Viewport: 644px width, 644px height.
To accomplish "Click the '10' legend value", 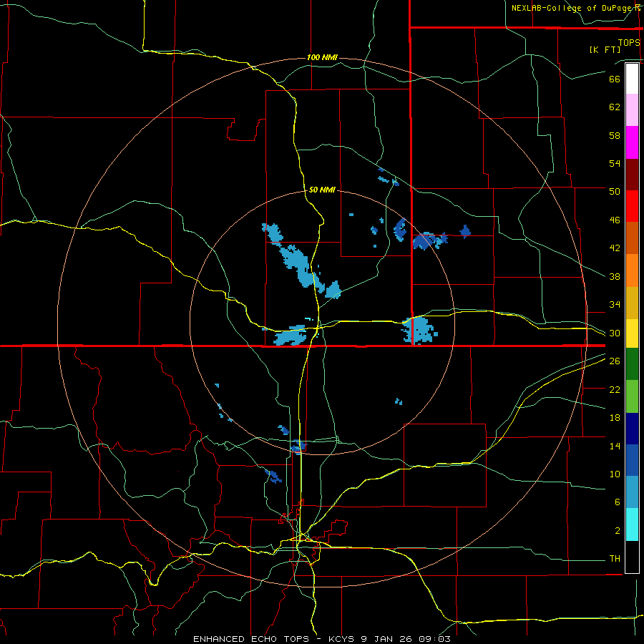I will pyautogui.click(x=615, y=474).
